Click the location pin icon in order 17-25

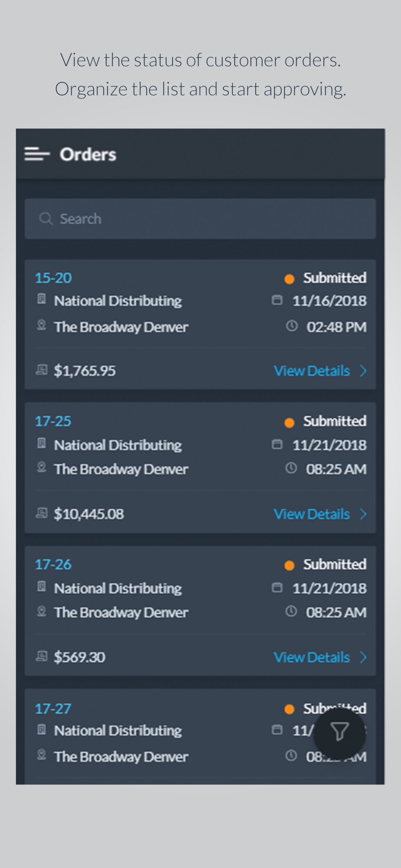42,467
